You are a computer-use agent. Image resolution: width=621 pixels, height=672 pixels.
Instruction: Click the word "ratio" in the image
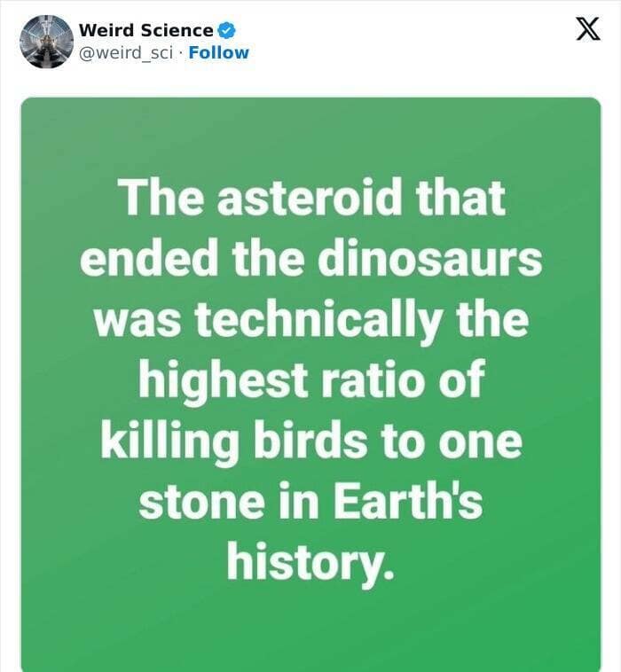[380, 381]
